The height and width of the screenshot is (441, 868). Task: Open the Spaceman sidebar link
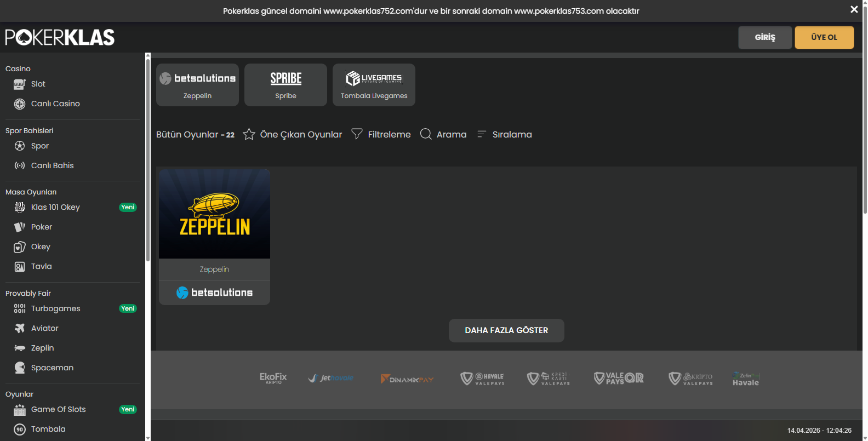coord(52,368)
